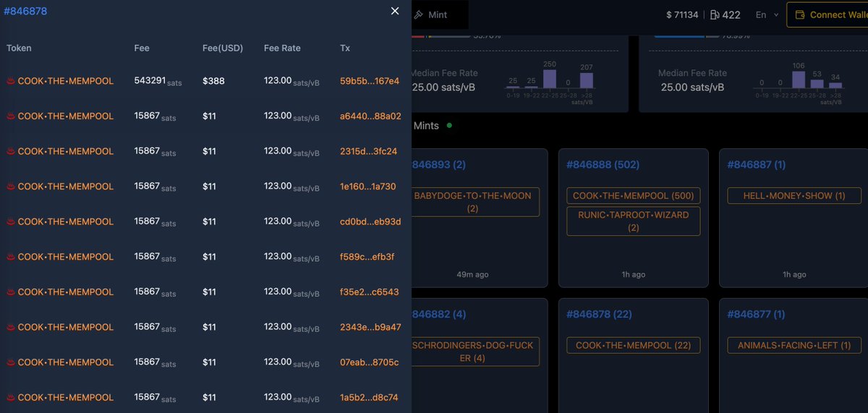Click the 543291 sats fee value
The image size is (868, 413).
pos(158,81)
